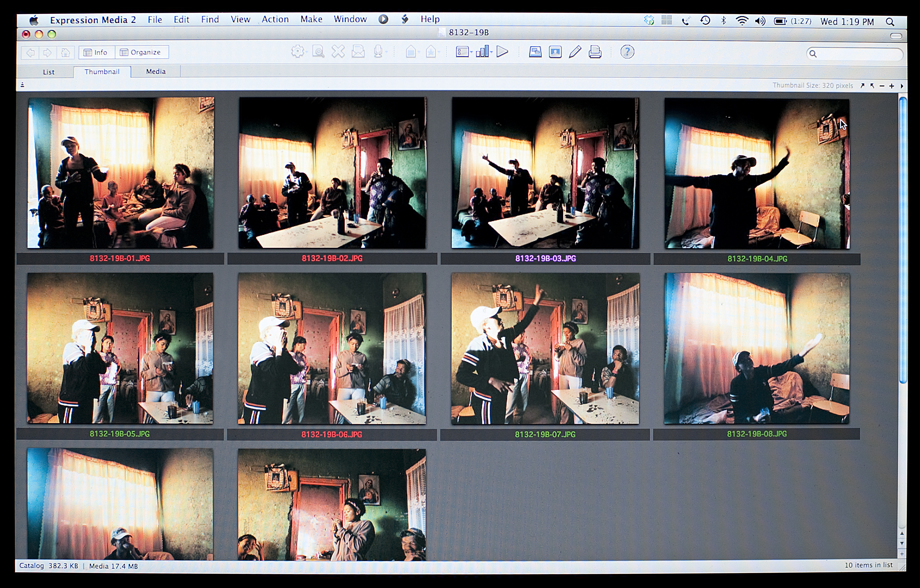Select the 8132-19B-07.JPG thumbnail image
Screen dimensions: 920x588
click(545, 348)
